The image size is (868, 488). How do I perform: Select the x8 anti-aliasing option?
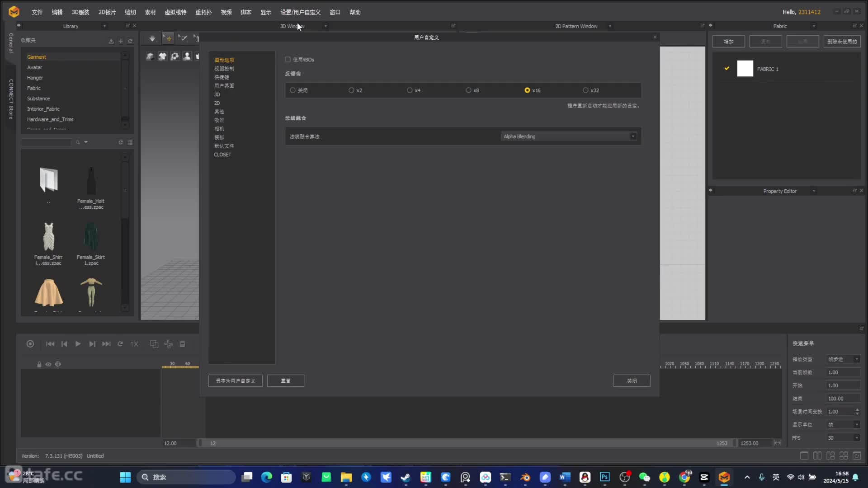468,90
